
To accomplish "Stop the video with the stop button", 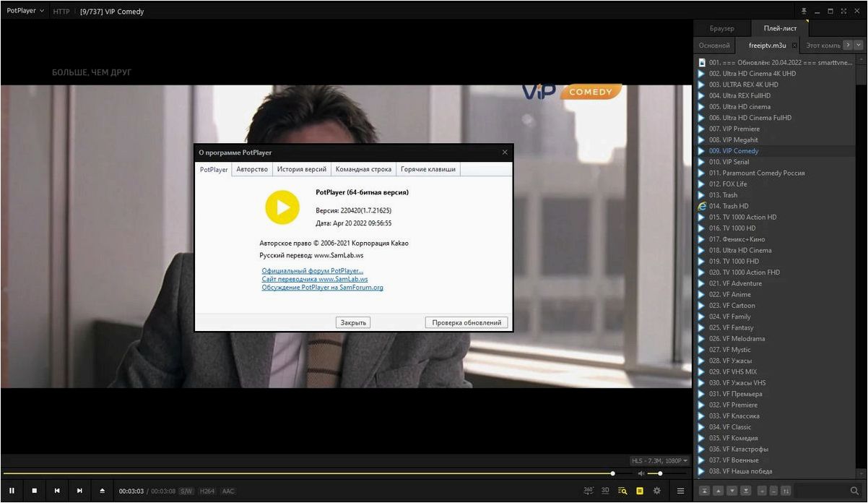I will 34,491.
